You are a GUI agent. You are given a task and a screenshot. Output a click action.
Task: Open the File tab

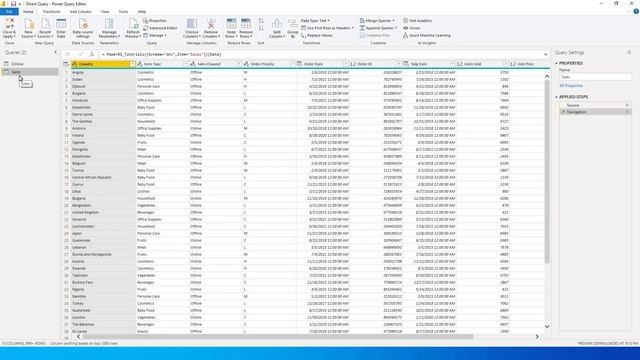coord(9,11)
